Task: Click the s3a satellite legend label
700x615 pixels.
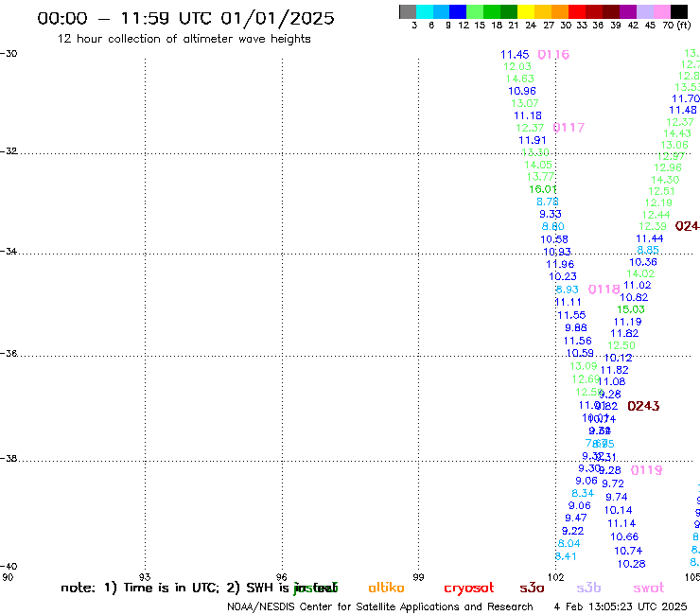Action: coord(532,588)
